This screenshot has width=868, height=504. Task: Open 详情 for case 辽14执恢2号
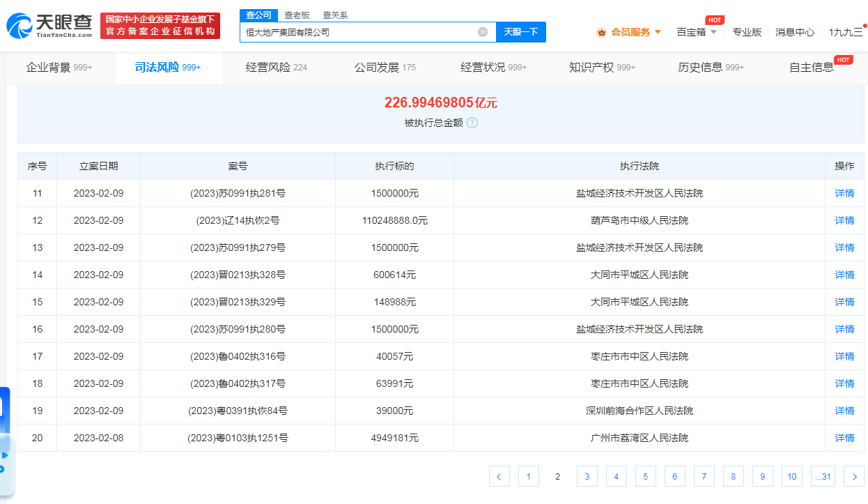coord(845,220)
